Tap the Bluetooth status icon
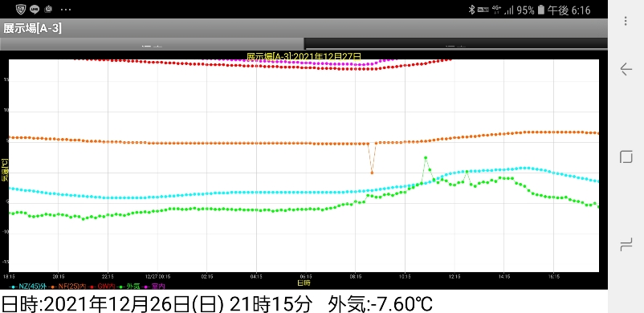 471,10
